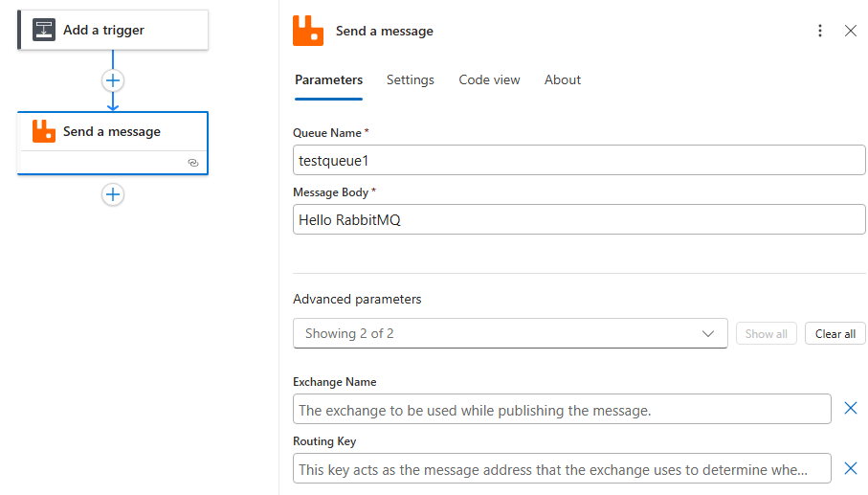Click the Message Body text field
The height and width of the screenshot is (495, 868).
[x=579, y=220]
